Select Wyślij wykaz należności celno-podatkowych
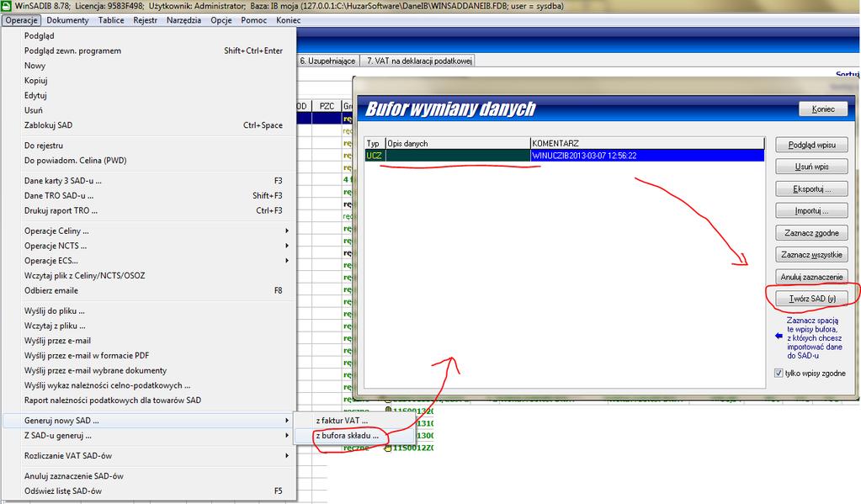 click(x=149, y=385)
